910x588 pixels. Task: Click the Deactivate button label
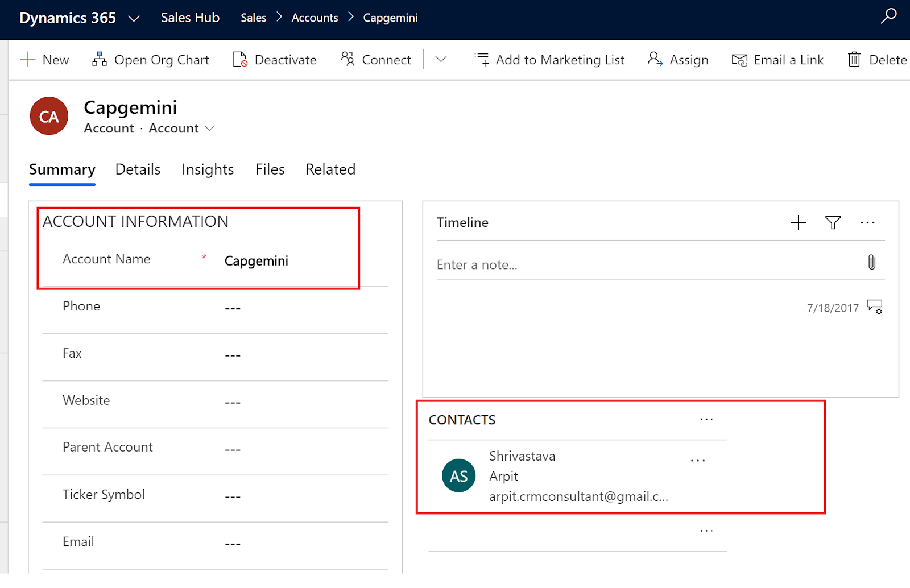[x=286, y=60]
